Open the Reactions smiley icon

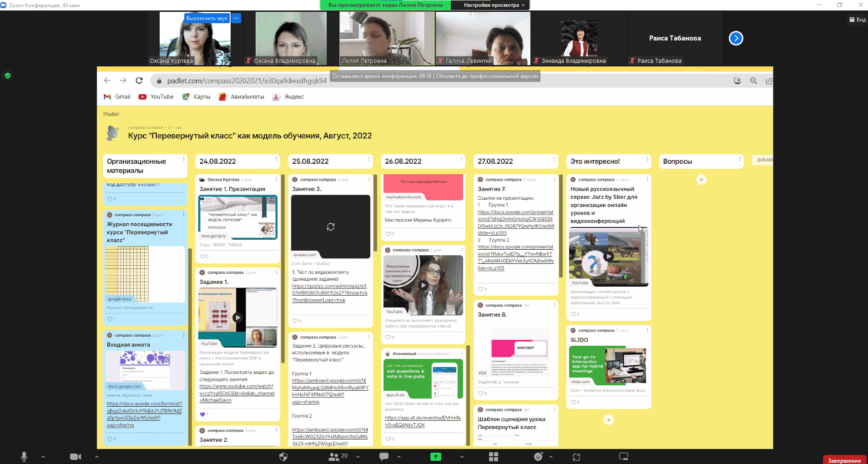click(x=538, y=456)
